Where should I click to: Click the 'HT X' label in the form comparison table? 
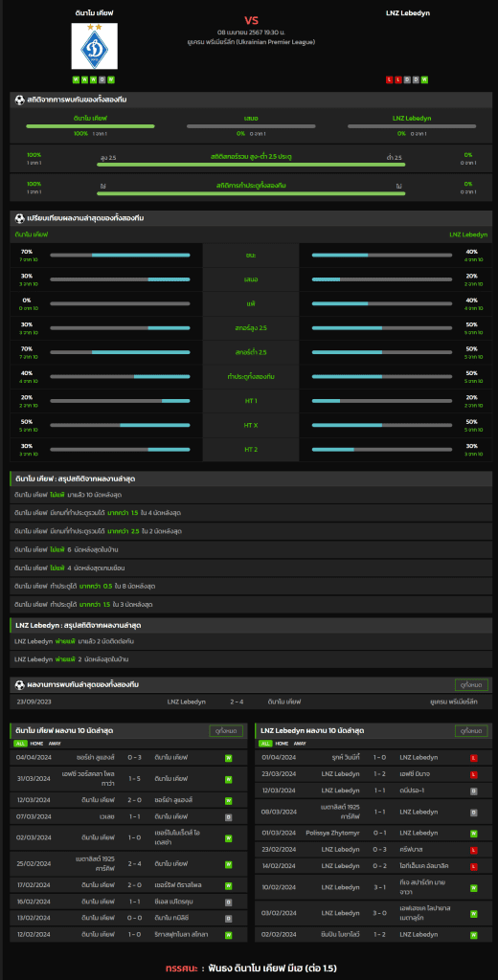[x=251, y=425]
